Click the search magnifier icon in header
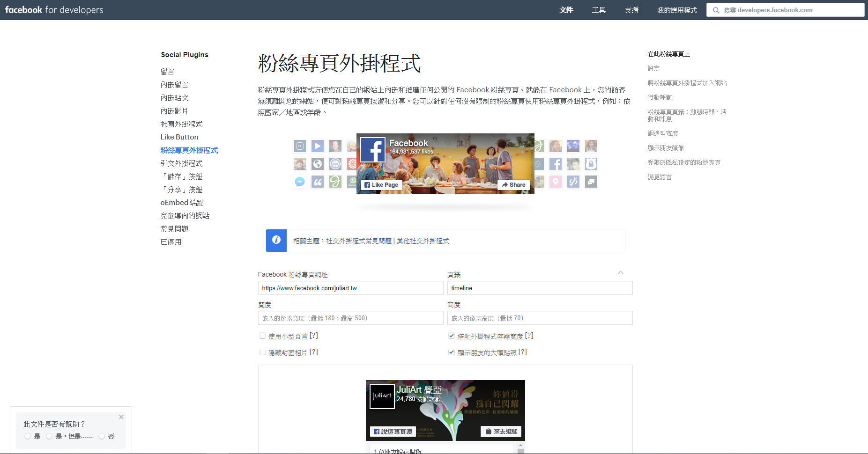Image resolution: width=868 pixels, height=454 pixels. point(716,10)
